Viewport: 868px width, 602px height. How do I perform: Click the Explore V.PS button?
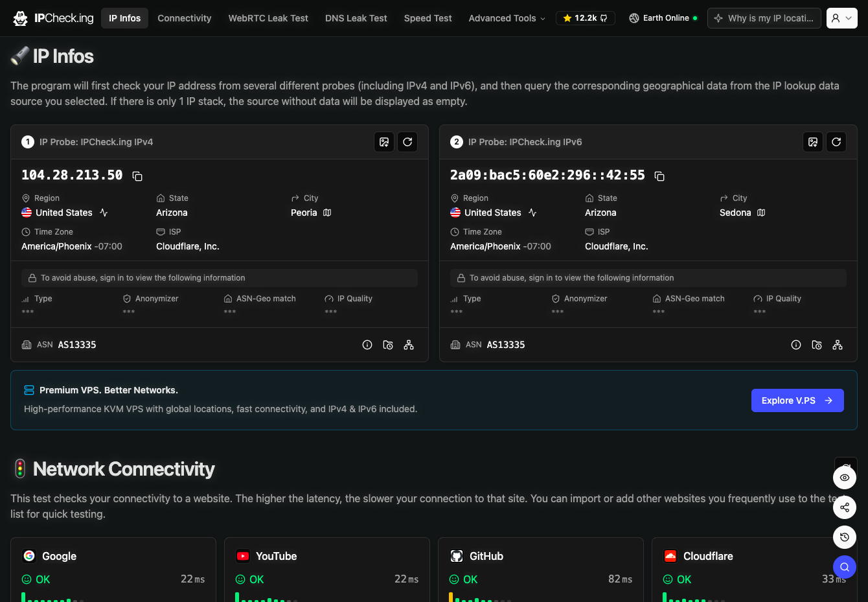pyautogui.click(x=797, y=400)
